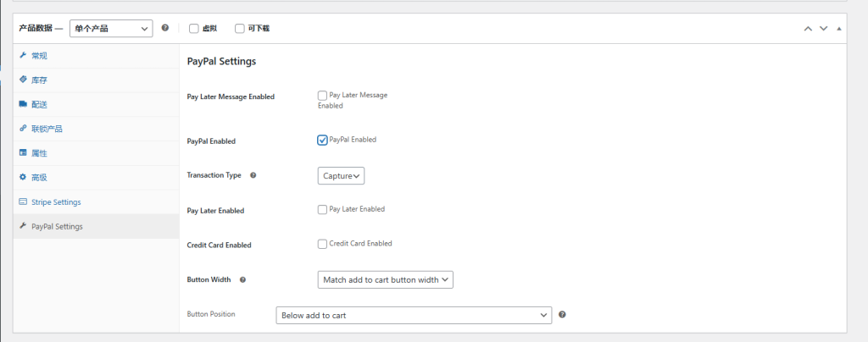Click the wrench icon next to 常规
Viewport: 868px width, 342px height.
23,55
